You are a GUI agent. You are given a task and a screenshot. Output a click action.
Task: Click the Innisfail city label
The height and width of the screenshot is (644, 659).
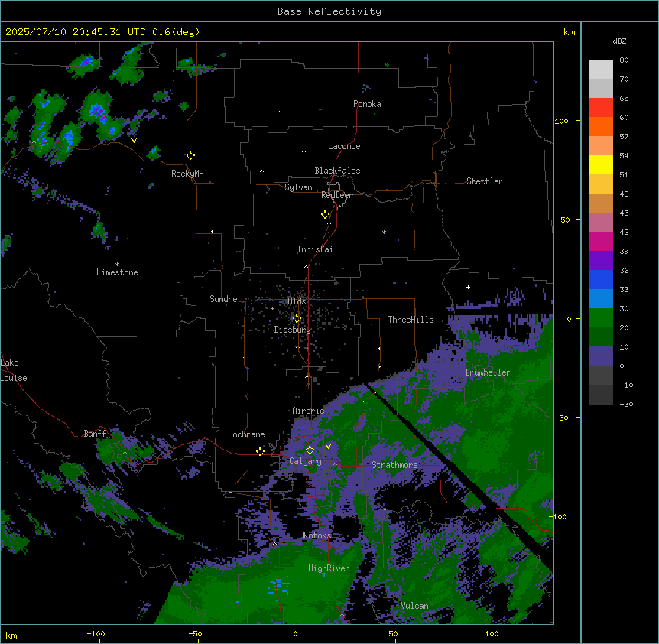[x=317, y=249]
